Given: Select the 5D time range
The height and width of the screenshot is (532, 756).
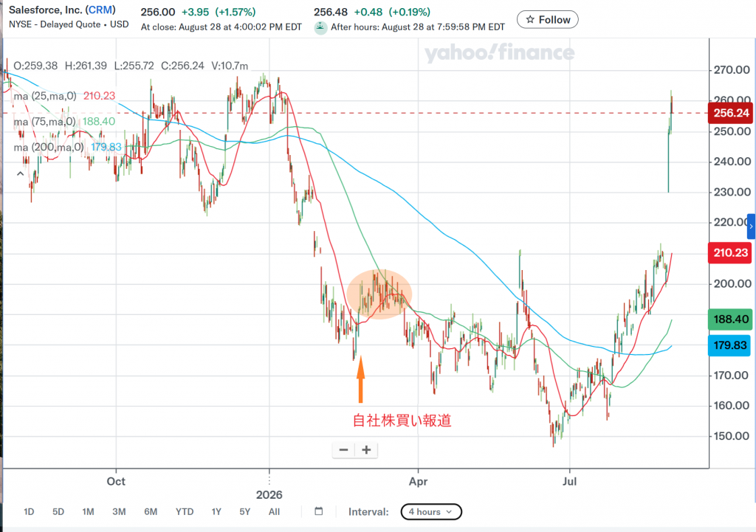Looking at the screenshot, I should (58, 512).
